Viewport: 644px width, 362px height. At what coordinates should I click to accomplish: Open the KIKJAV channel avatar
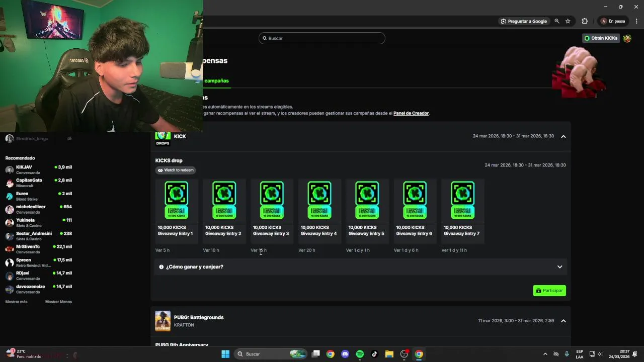tap(10, 169)
